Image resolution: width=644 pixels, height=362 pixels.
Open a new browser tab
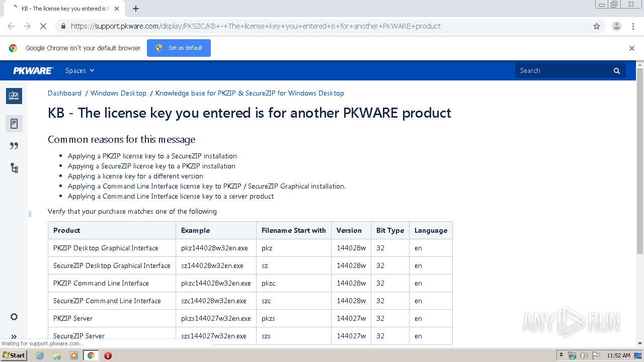[136, 9]
